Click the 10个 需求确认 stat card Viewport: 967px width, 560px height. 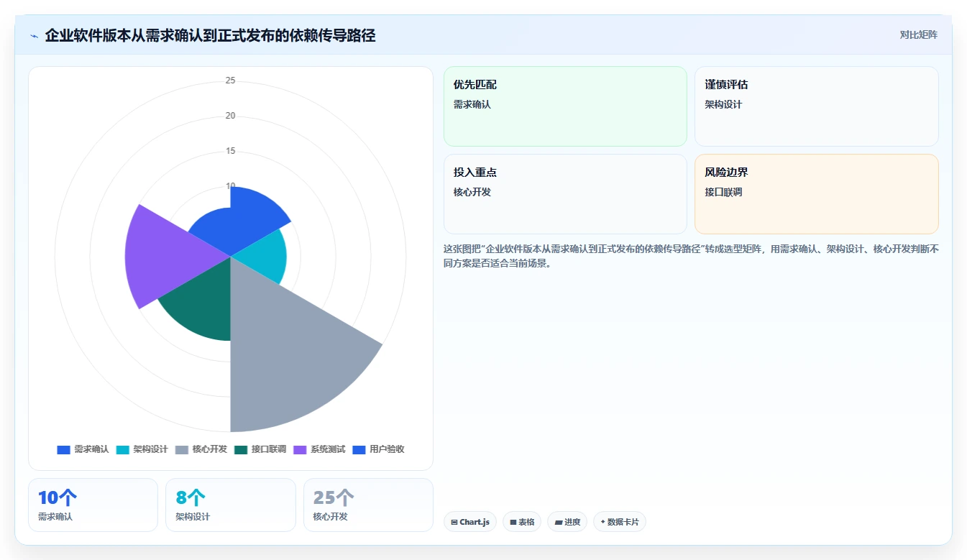point(93,505)
